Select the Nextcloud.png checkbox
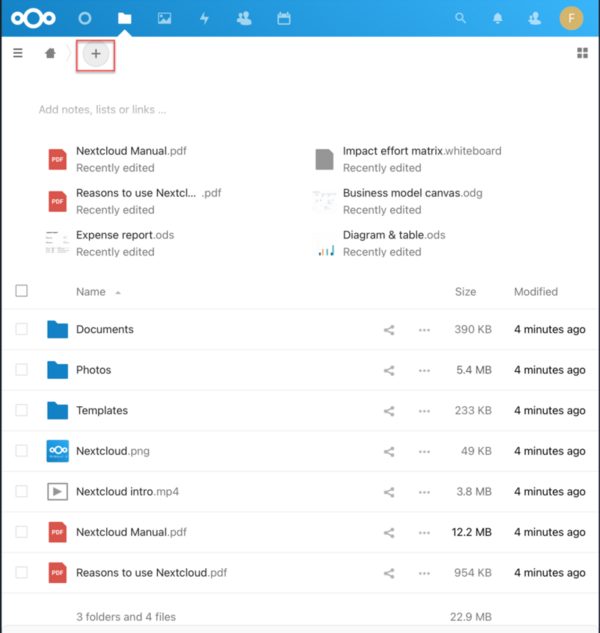 pos(21,451)
